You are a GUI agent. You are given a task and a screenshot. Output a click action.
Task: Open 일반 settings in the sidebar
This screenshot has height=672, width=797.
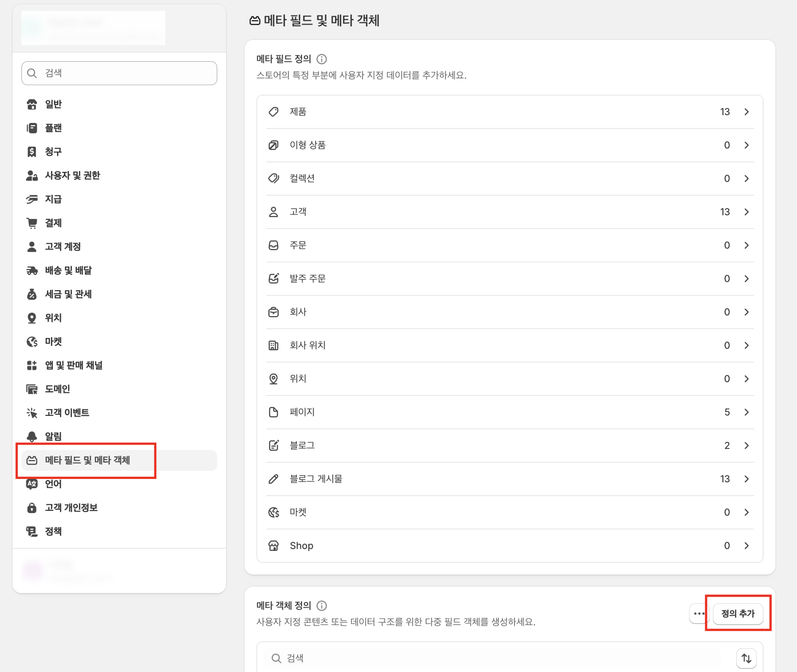click(x=53, y=104)
